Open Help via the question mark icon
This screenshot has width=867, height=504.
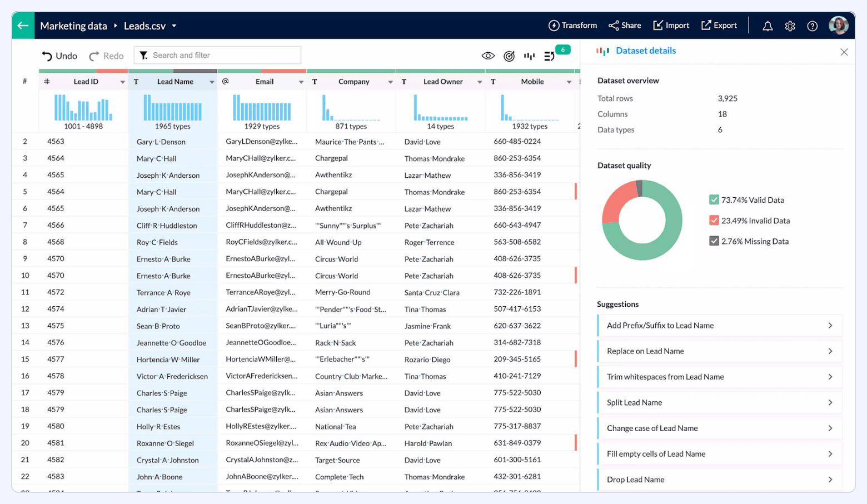click(813, 26)
